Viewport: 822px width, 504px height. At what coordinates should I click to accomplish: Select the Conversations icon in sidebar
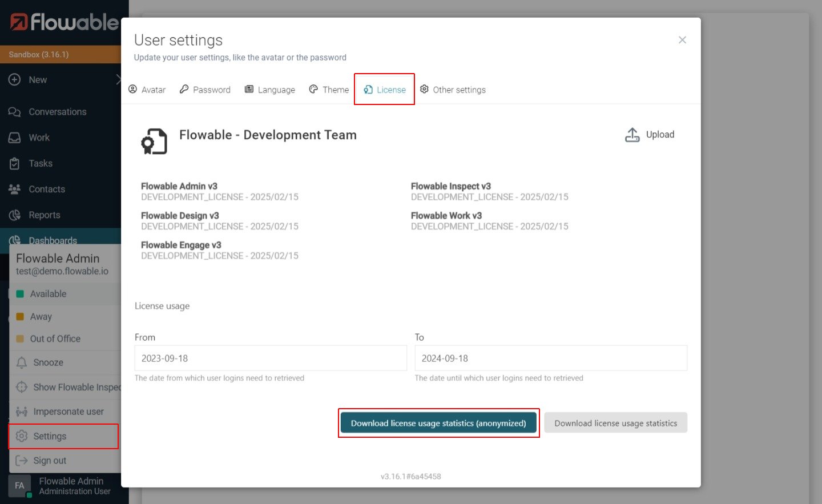[14, 111]
